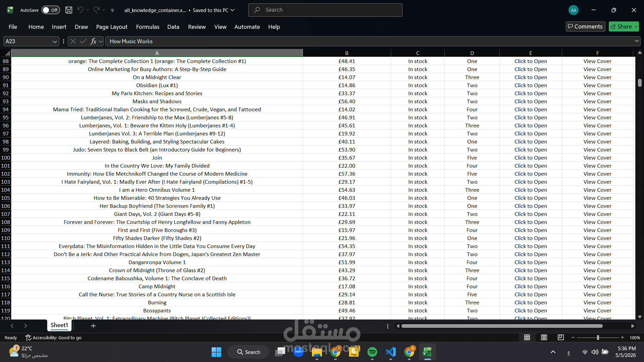The image size is (644, 362).
Task: Click the Comments button
Action: pyautogui.click(x=585, y=26)
